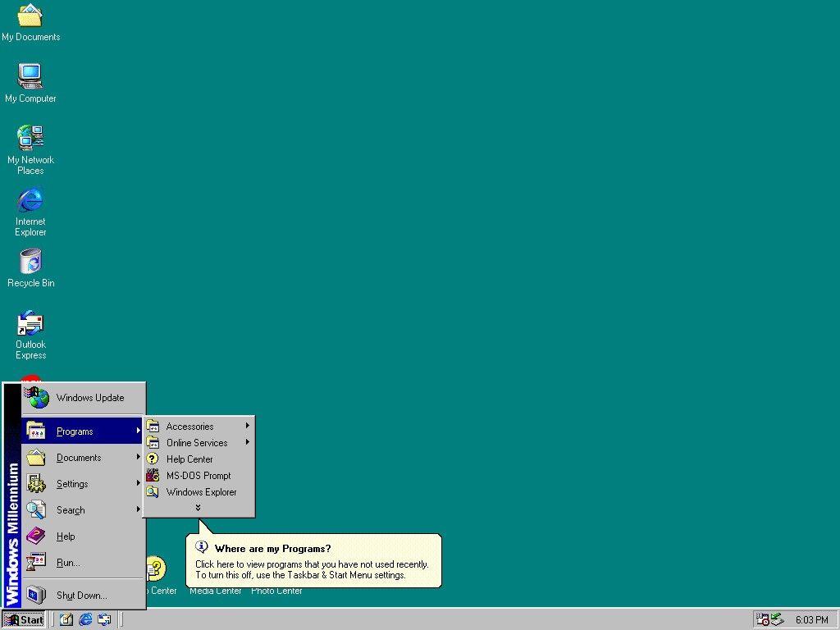Viewport: 840px width, 630px height.
Task: Open My Network Places
Action: pos(30,138)
